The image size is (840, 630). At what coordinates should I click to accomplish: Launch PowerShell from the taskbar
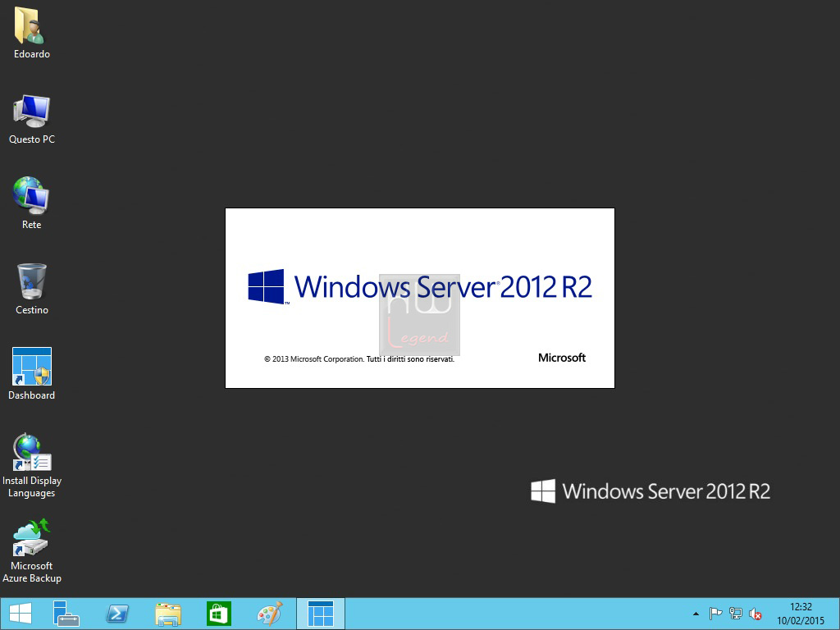117,614
